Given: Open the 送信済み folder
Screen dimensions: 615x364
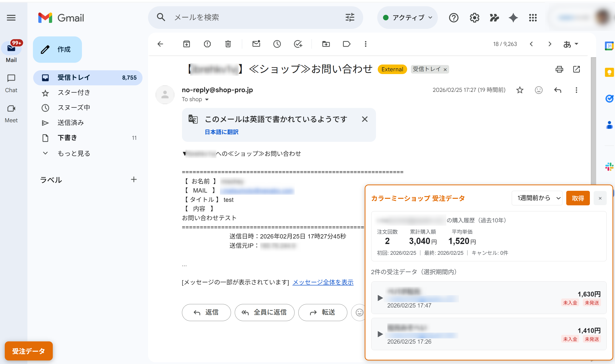Looking at the screenshot, I should coord(71,123).
